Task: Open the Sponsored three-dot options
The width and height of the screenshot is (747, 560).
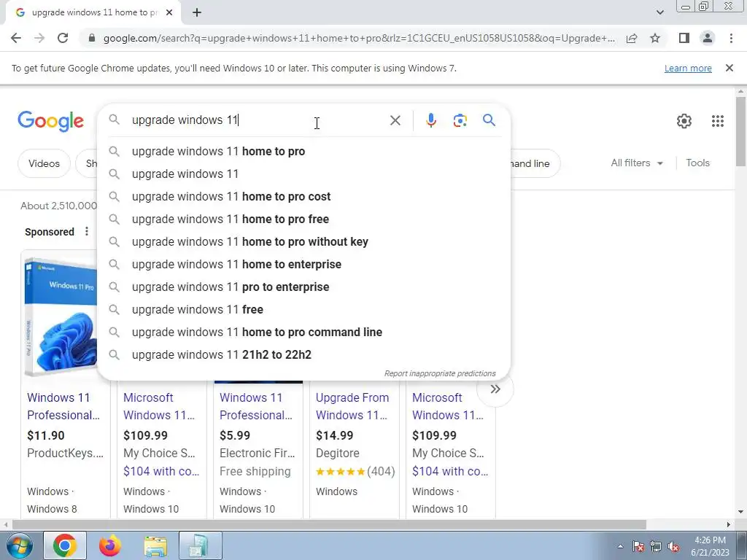Action: pos(86,231)
